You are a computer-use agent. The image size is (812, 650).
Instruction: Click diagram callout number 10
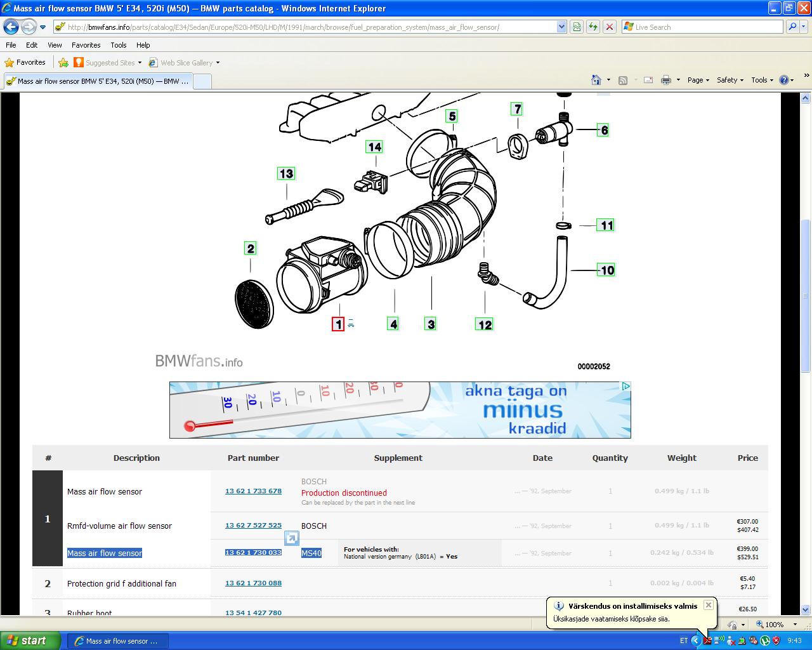[607, 270]
